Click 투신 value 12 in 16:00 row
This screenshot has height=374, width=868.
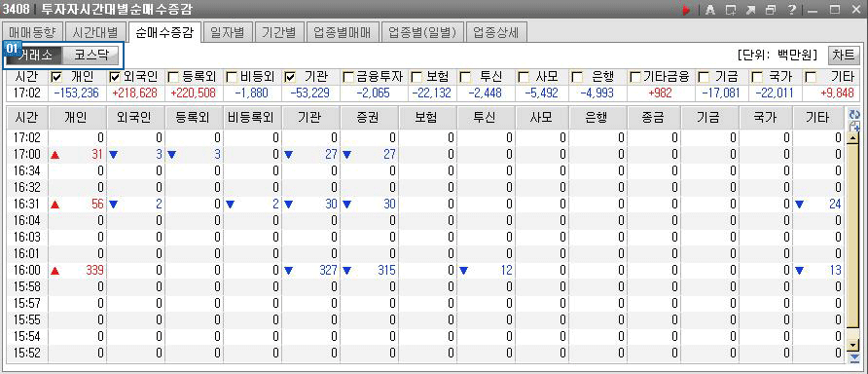pyautogui.click(x=506, y=271)
